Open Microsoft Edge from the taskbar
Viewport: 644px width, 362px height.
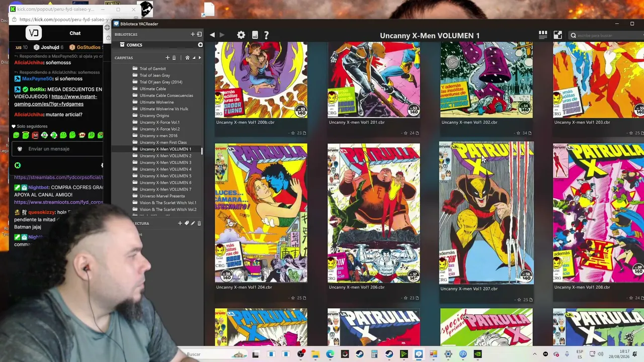(330, 354)
